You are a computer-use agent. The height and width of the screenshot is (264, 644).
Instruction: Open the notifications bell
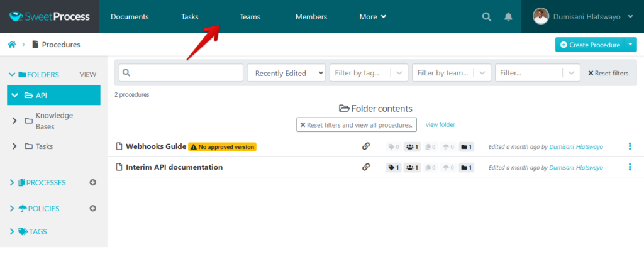(508, 17)
